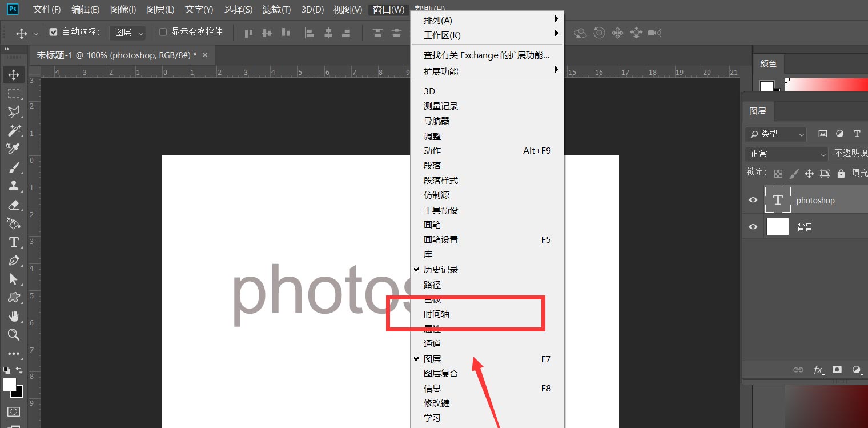The width and height of the screenshot is (868, 428).
Task: Select the Paint Bucket tool
Action: [14, 223]
